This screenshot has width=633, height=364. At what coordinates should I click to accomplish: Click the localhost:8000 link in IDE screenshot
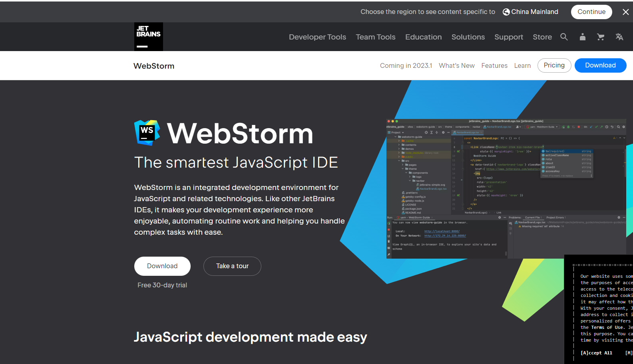point(442,231)
